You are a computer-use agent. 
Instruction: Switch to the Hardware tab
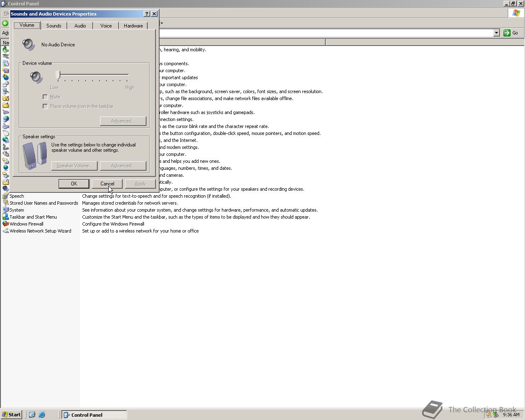133,25
